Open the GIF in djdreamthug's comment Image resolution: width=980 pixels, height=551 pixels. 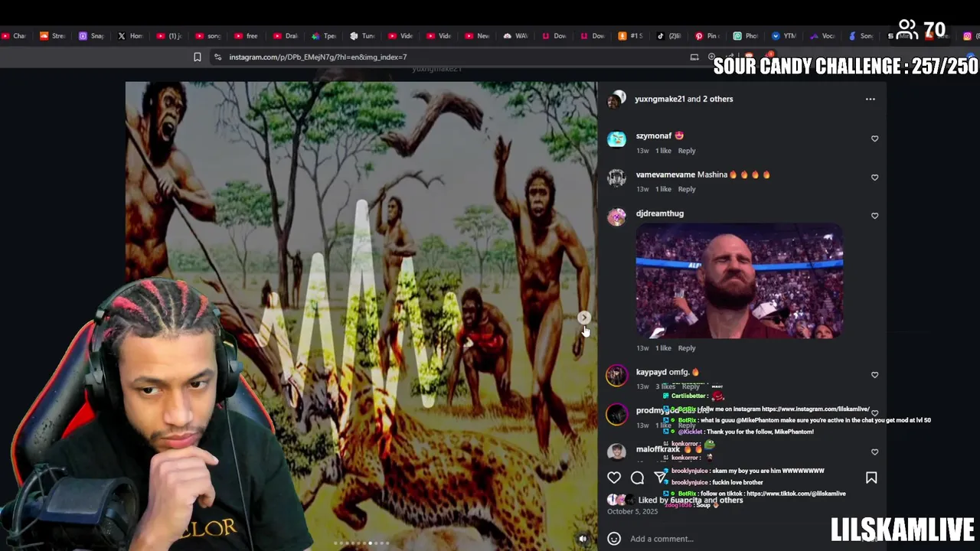(x=740, y=281)
